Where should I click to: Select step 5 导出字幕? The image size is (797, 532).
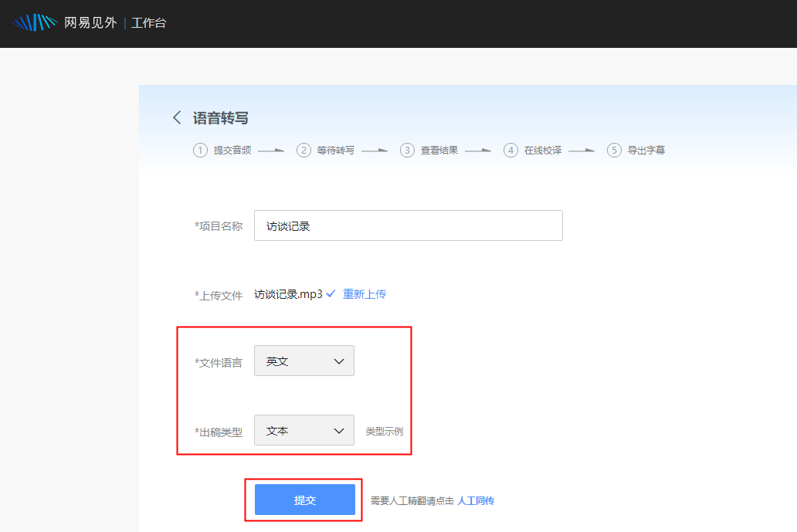636,151
